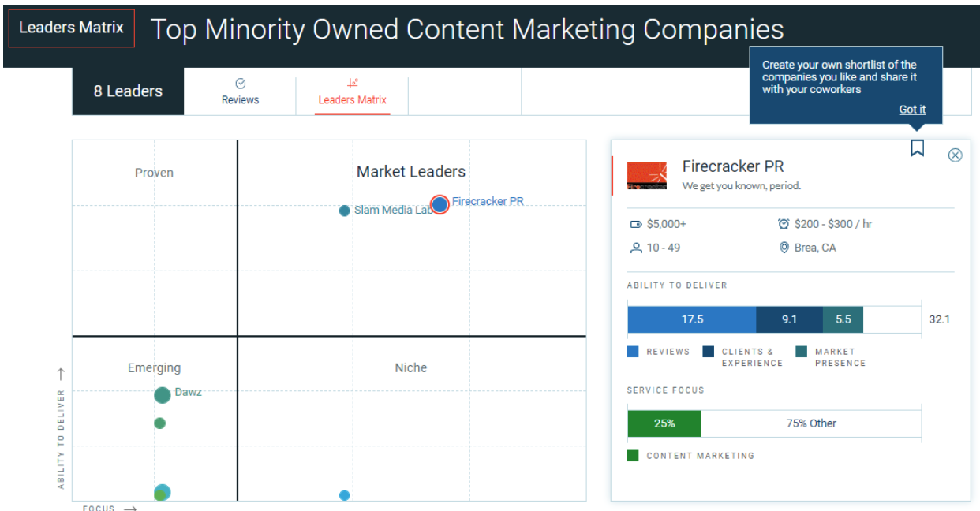Click the Firecracker PR matrix dot
The height and width of the screenshot is (511, 980).
440,204
